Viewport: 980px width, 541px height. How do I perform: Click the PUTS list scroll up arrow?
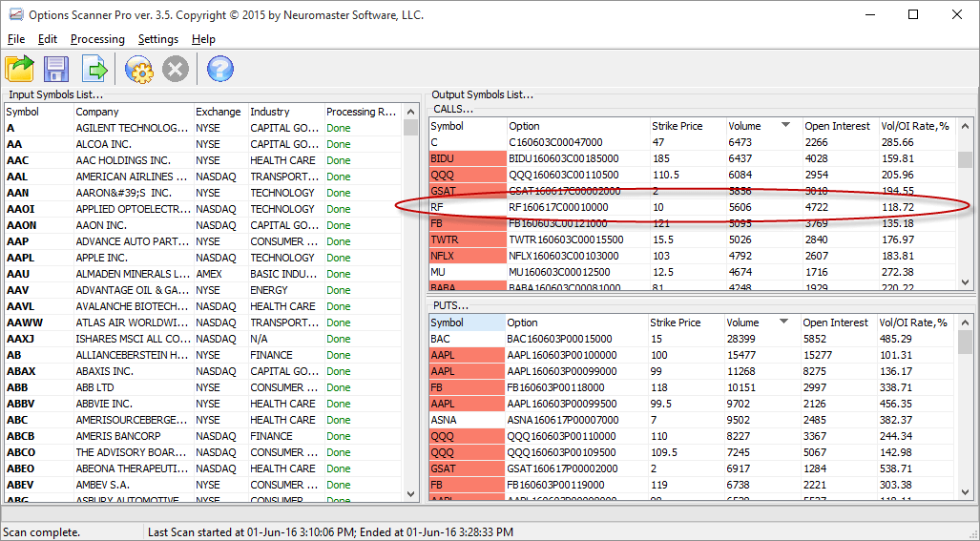(x=965, y=323)
